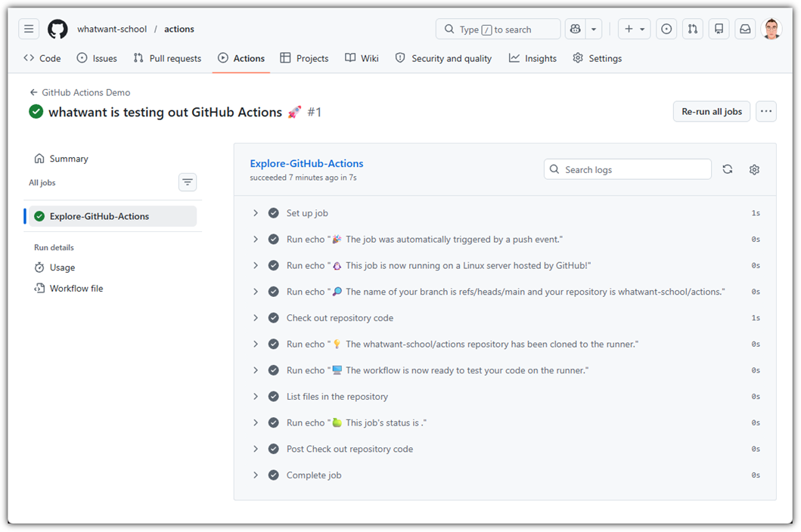Click the 'Complete job' step text
The image size is (801, 532).
314,475
